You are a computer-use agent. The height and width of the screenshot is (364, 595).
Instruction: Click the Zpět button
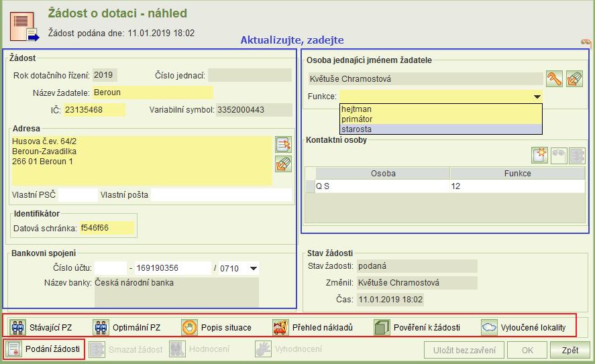[x=570, y=350]
